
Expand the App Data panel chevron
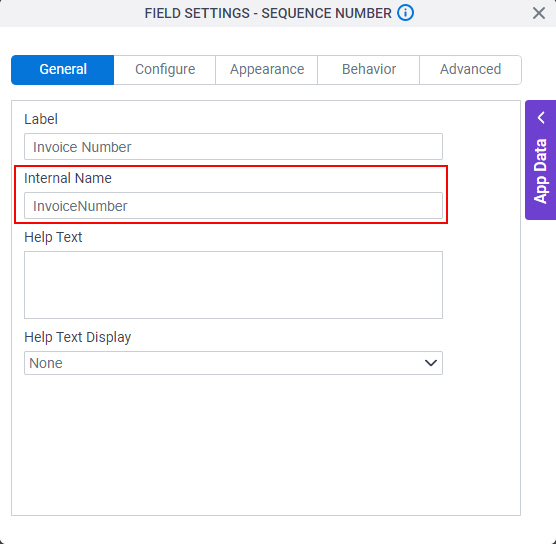(541, 117)
